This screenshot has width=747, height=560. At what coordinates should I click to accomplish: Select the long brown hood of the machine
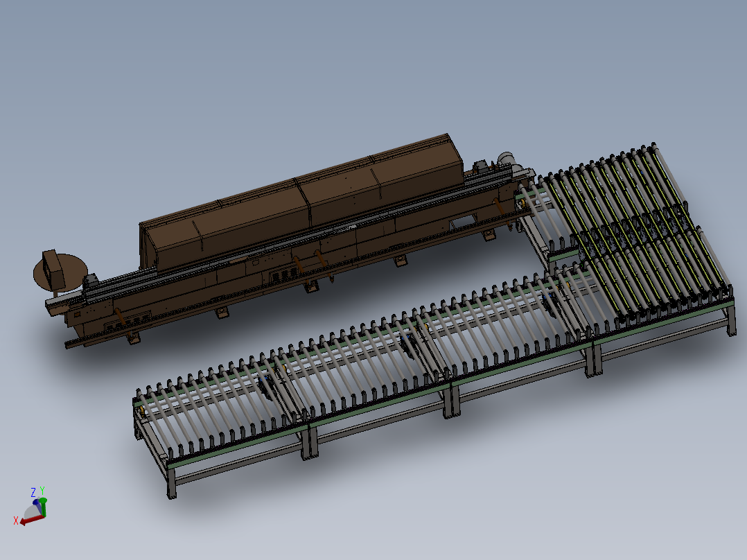click(301, 204)
